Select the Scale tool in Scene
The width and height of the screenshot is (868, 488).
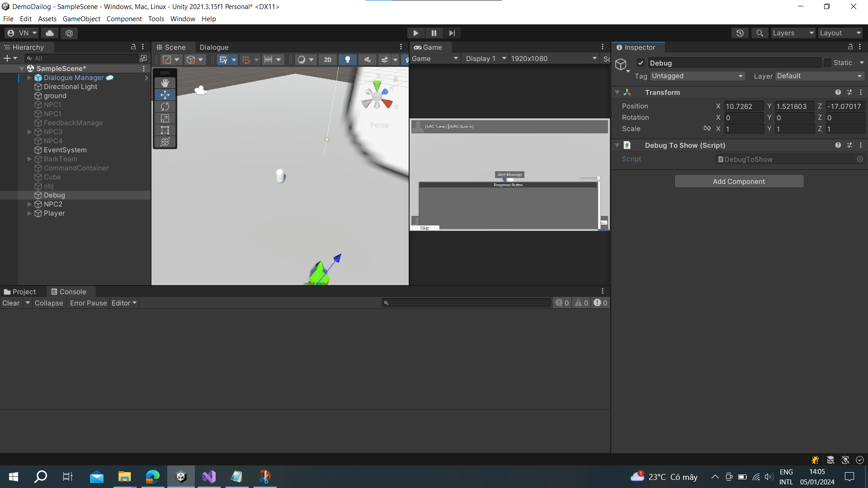pyautogui.click(x=165, y=118)
